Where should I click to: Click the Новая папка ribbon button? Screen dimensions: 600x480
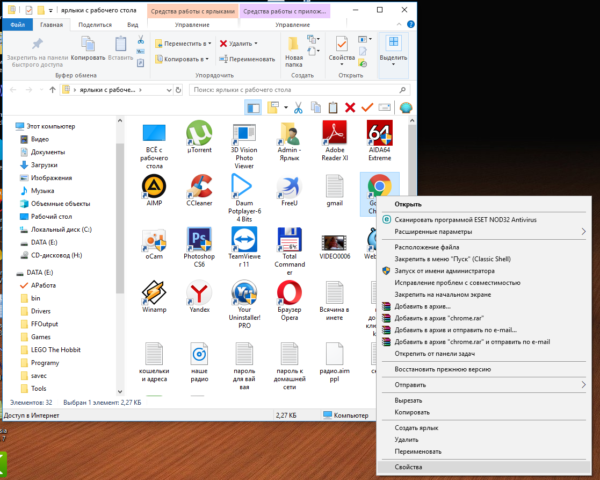click(293, 52)
